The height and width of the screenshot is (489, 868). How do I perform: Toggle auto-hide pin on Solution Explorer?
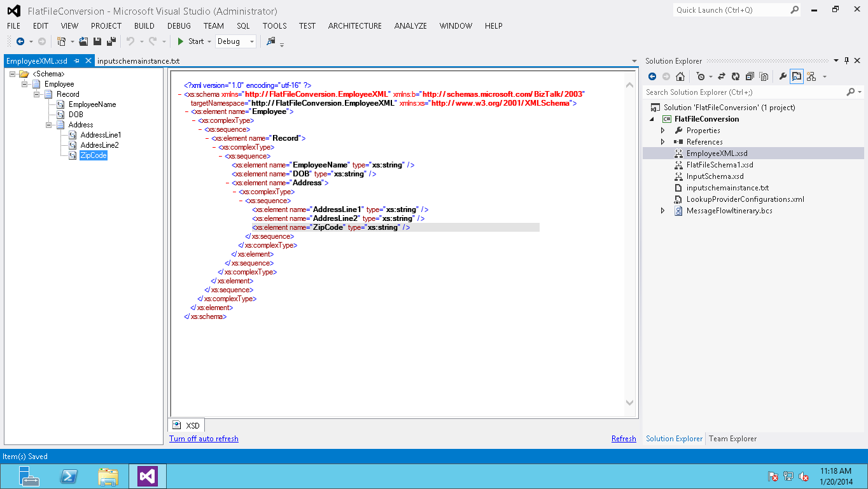tap(846, 60)
